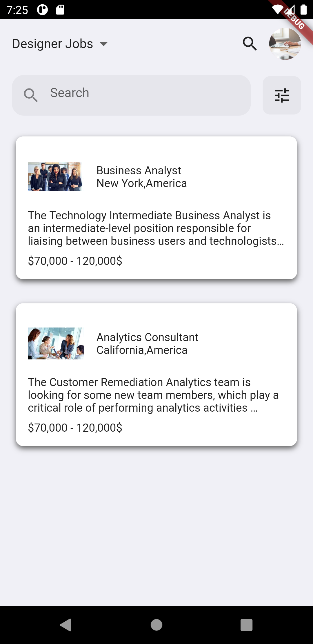
Task: Tap salary range on Analytics Consultant card
Action: (x=75, y=428)
